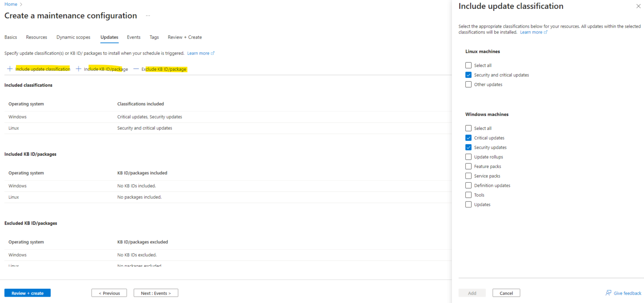Click the plus icon beside Include KB ID/package

78,69
